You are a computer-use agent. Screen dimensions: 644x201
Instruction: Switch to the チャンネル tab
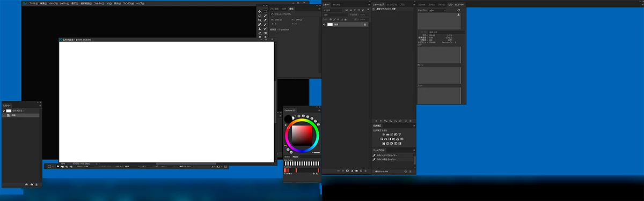point(336,5)
